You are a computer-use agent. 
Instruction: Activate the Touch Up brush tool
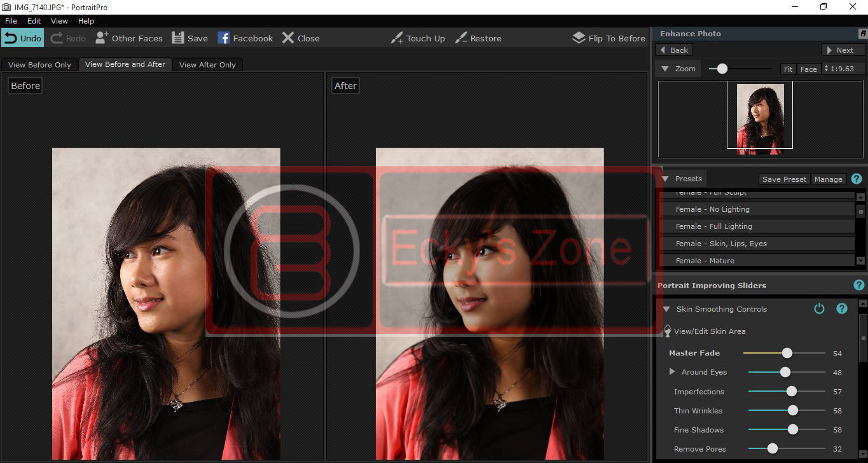click(418, 38)
